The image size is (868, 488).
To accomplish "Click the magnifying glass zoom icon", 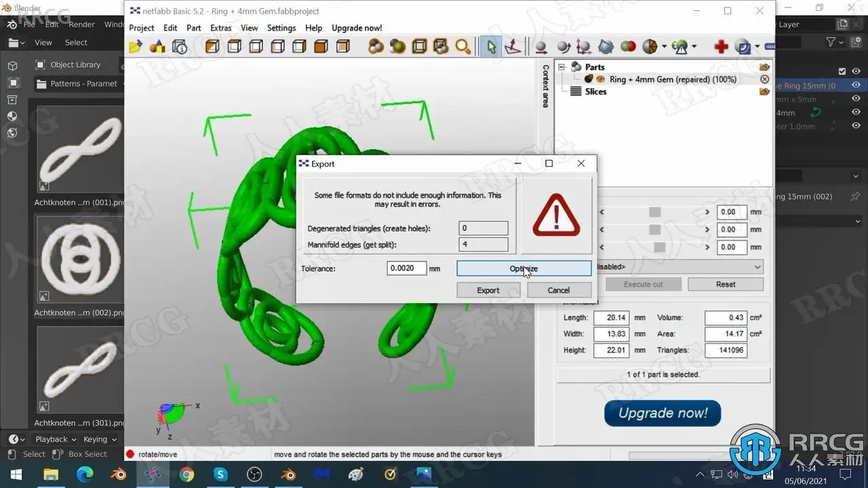I will (463, 47).
